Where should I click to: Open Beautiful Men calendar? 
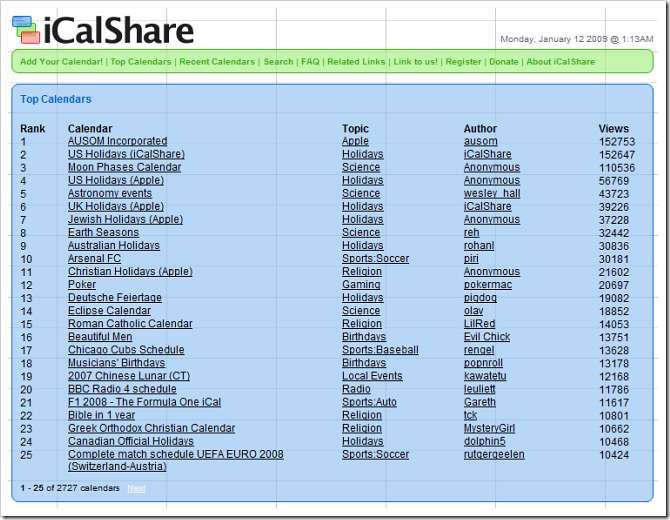coord(100,337)
